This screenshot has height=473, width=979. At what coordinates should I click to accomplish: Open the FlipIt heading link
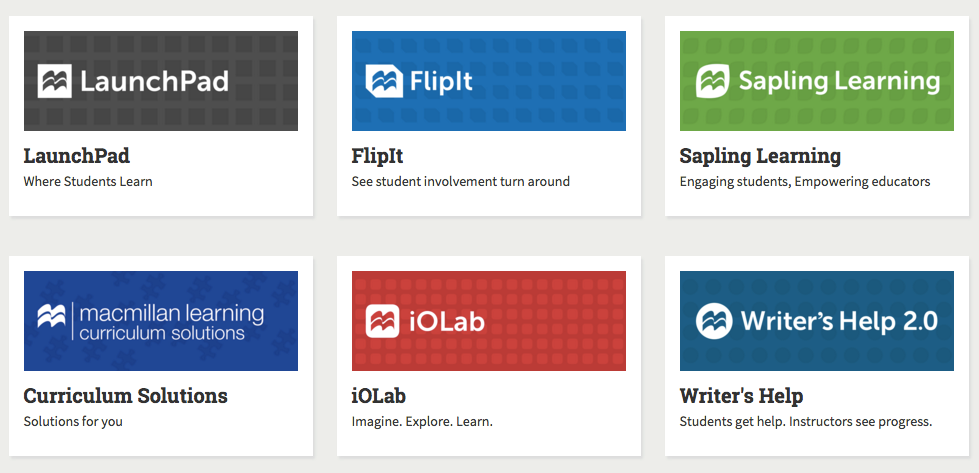pos(378,157)
